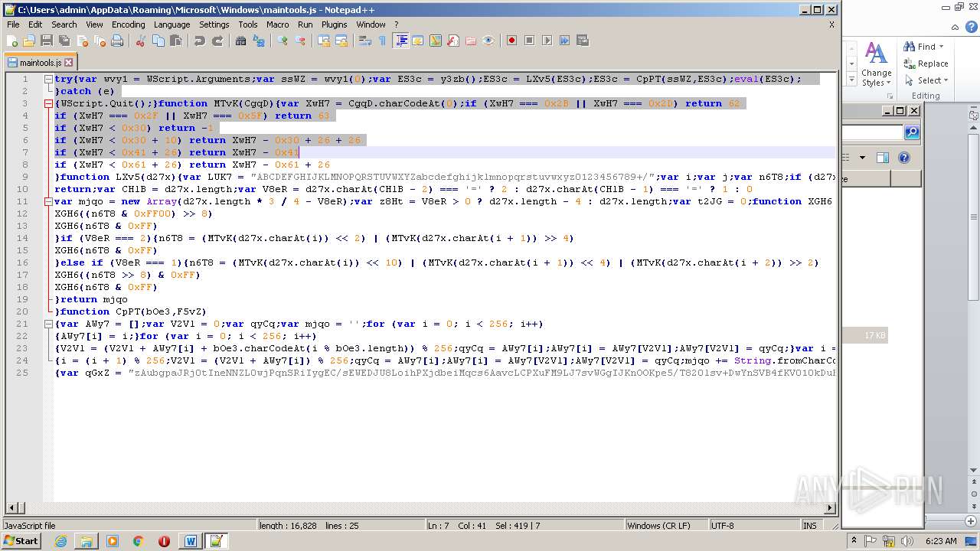Screen dimensions: 980x551
Task: Open the Find dropdown arrow in Word
Action: click(x=942, y=47)
